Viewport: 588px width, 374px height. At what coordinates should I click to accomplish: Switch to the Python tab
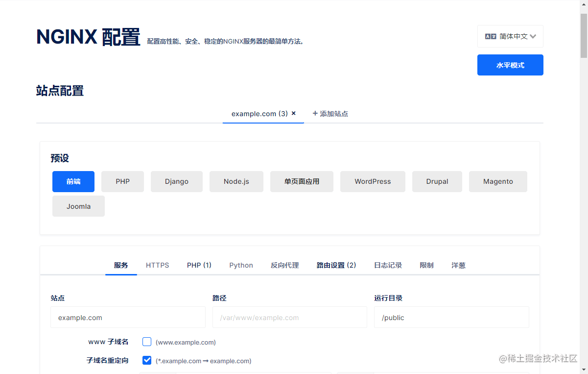coord(241,265)
